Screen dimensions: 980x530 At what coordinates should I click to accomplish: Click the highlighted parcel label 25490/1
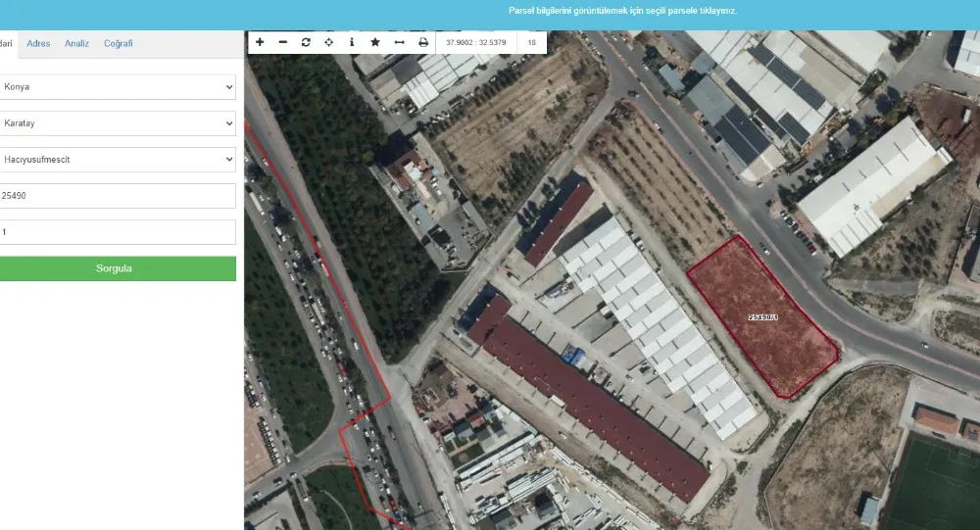(x=763, y=317)
